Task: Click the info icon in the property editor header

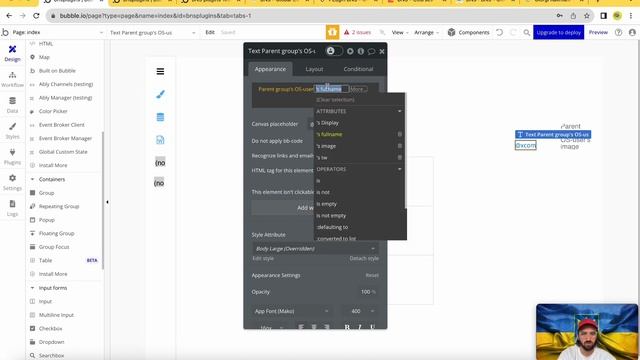Action: coord(361,51)
